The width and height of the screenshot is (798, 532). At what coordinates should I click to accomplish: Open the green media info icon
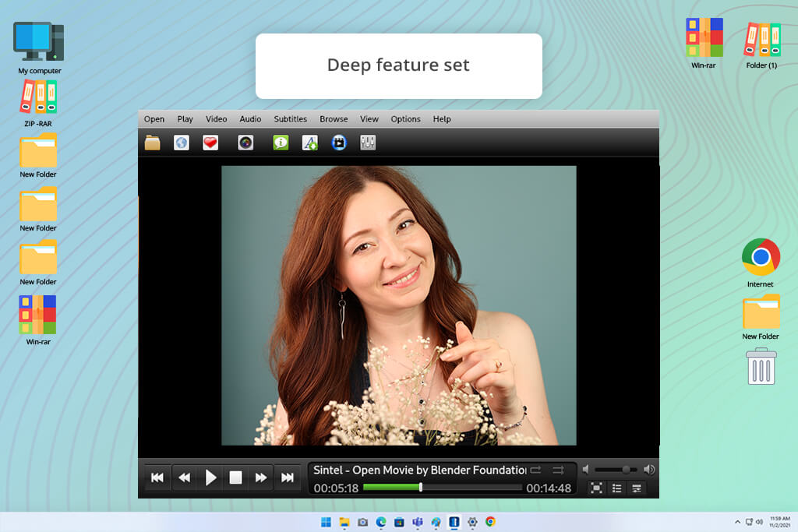tap(281, 143)
